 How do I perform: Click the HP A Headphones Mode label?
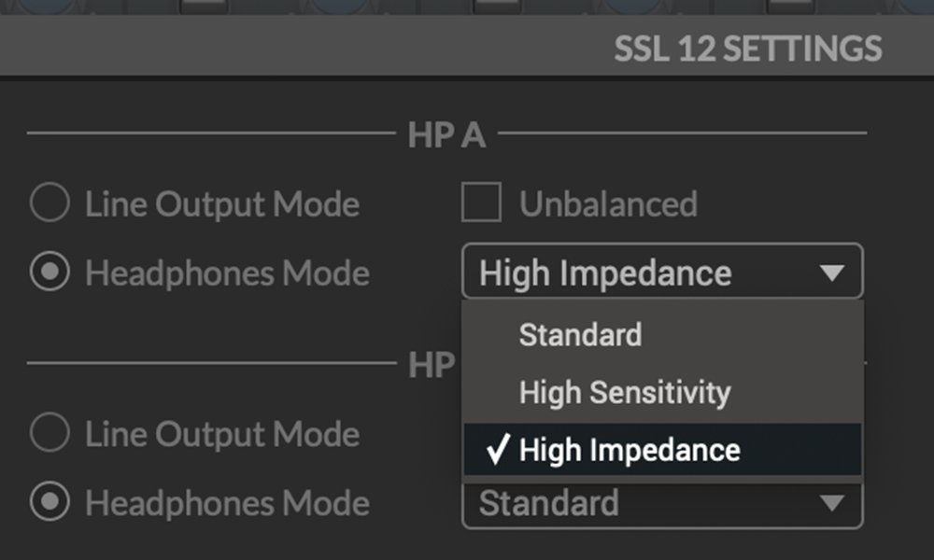point(227,273)
